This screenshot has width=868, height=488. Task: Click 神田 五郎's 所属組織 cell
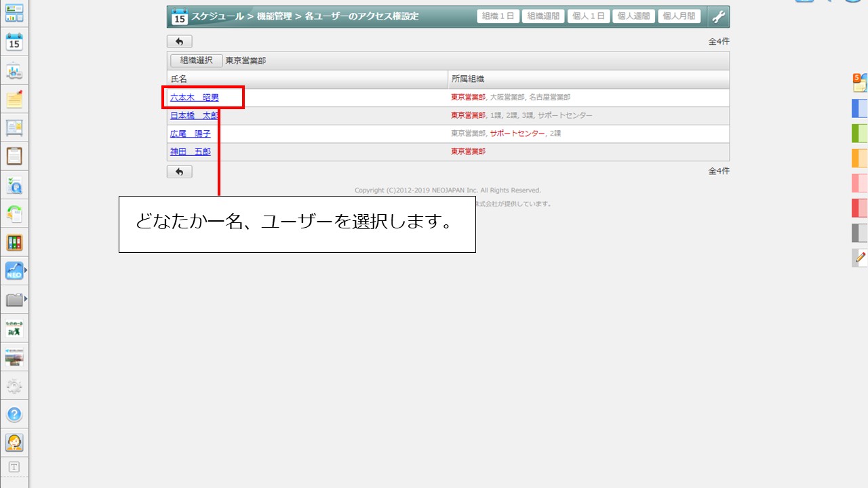(589, 152)
